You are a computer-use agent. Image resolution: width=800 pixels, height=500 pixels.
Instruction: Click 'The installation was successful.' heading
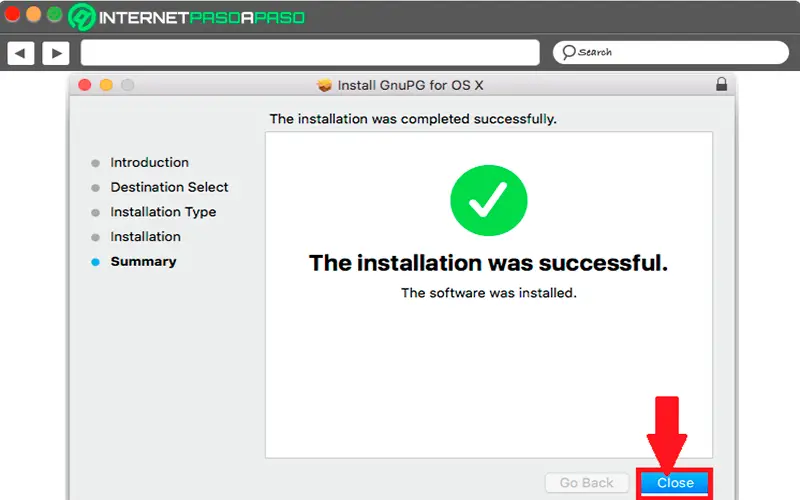click(x=488, y=263)
